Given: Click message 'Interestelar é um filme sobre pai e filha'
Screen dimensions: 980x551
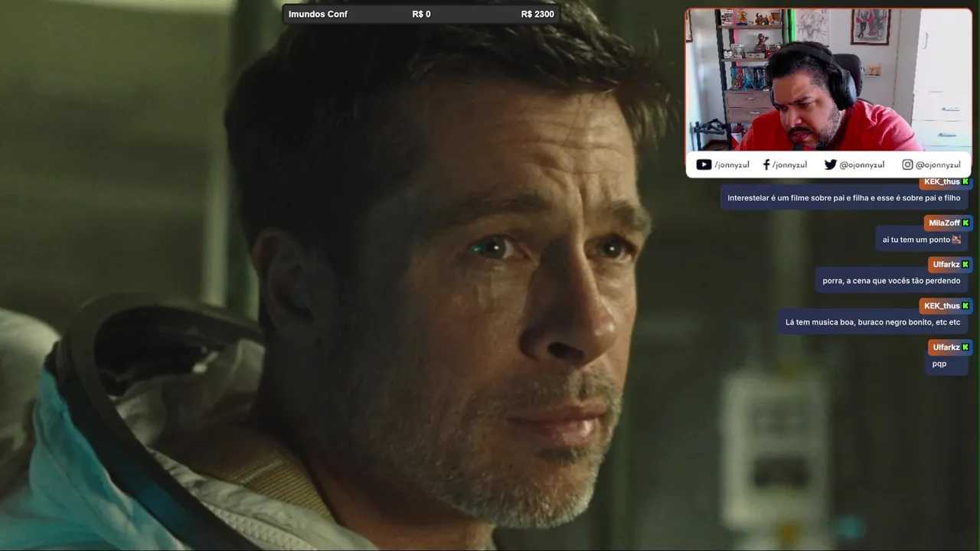Looking at the screenshot, I should pyautogui.click(x=844, y=198).
